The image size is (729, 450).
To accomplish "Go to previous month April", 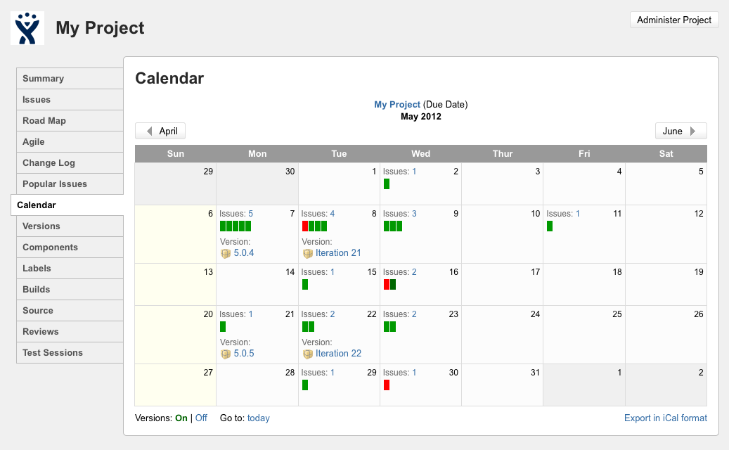I will point(161,131).
